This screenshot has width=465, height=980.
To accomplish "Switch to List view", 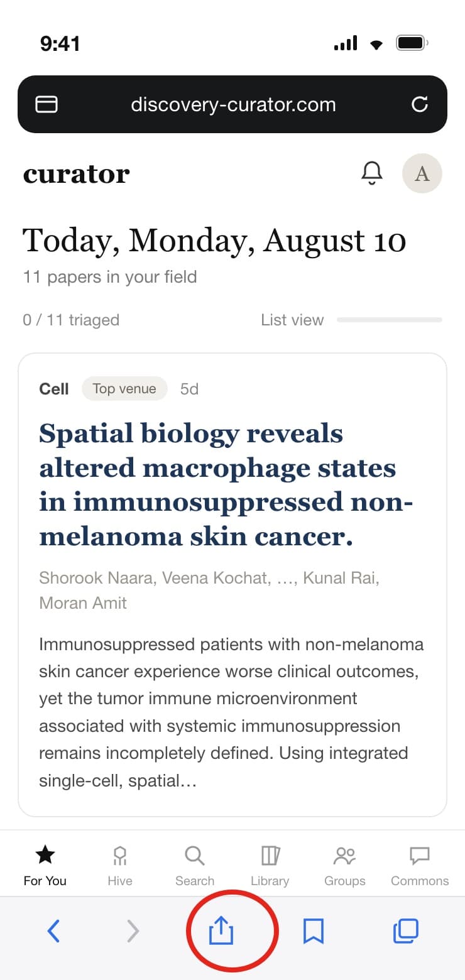I will [x=292, y=320].
